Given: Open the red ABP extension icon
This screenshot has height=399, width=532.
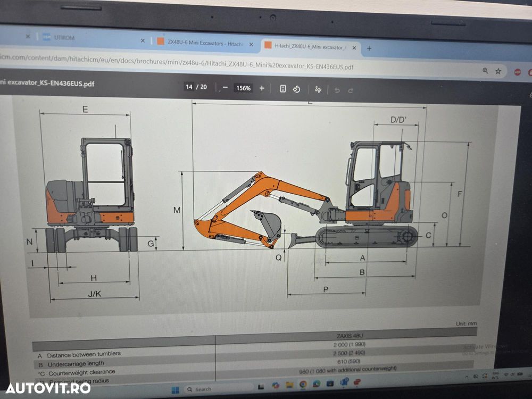Looking at the screenshot, I should tap(518, 72).
